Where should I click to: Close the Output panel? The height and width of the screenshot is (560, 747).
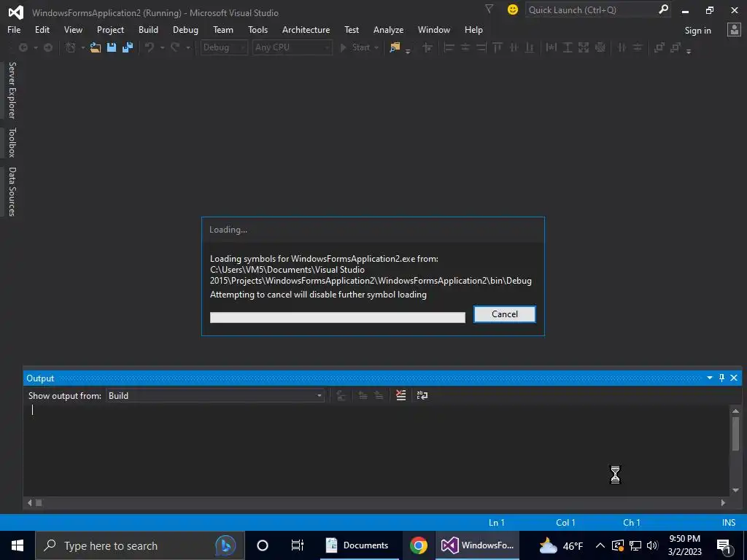(734, 378)
